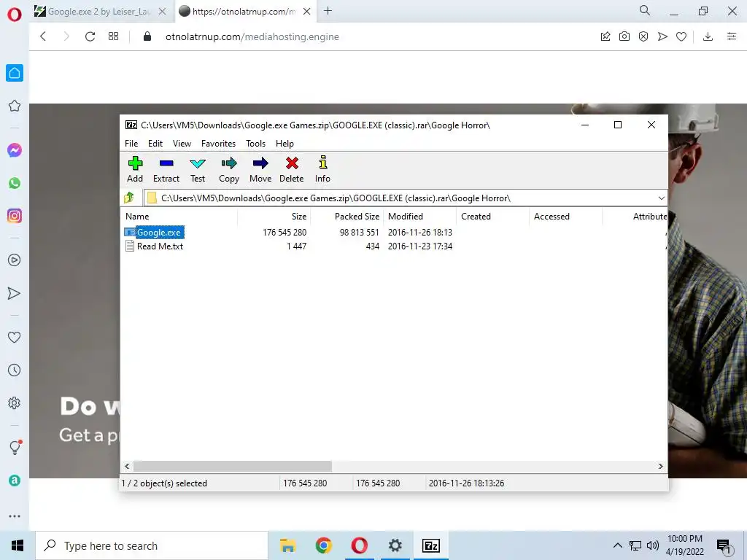Click the Add button in 7-Zip toolbar

click(x=135, y=169)
